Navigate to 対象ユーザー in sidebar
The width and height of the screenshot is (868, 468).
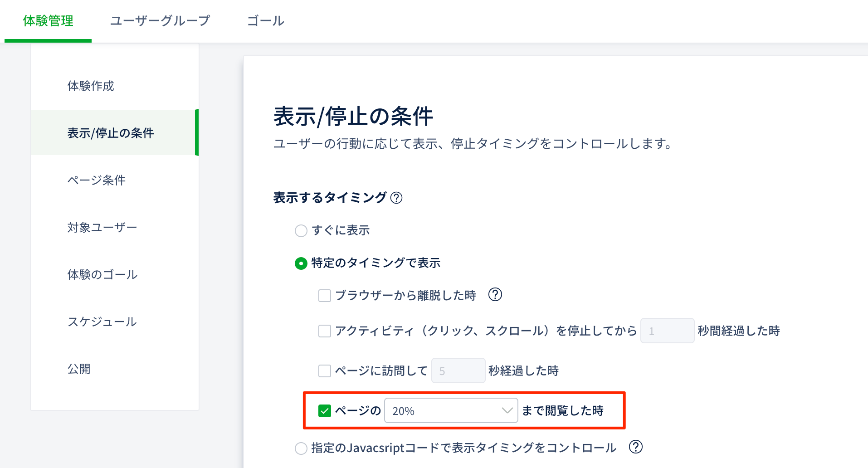tap(102, 228)
